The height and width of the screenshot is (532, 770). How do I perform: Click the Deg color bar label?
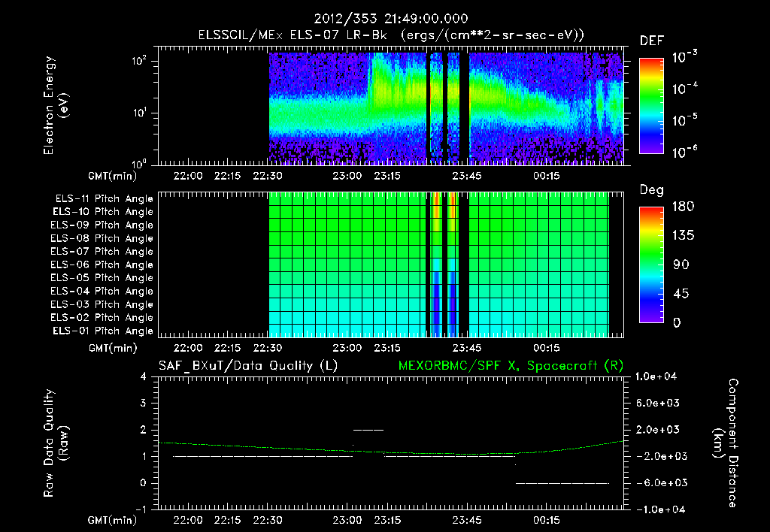pyautogui.click(x=652, y=190)
